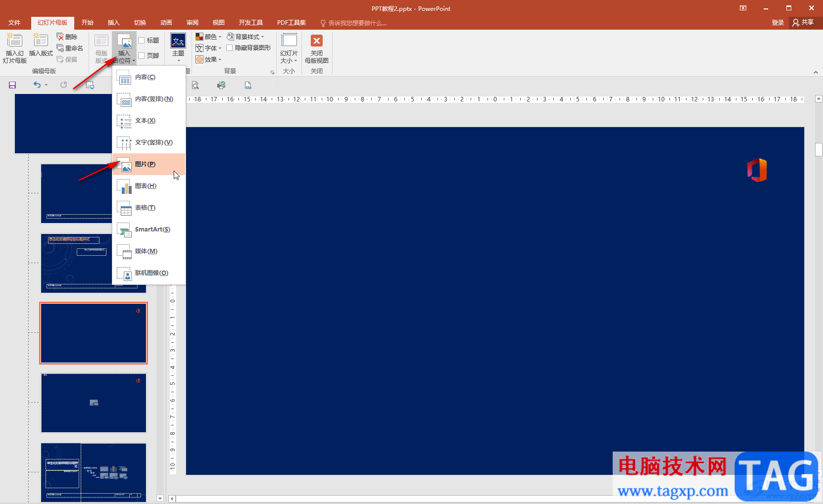Open the Colors (颜色) dropdown
823x504 pixels.
click(x=208, y=37)
